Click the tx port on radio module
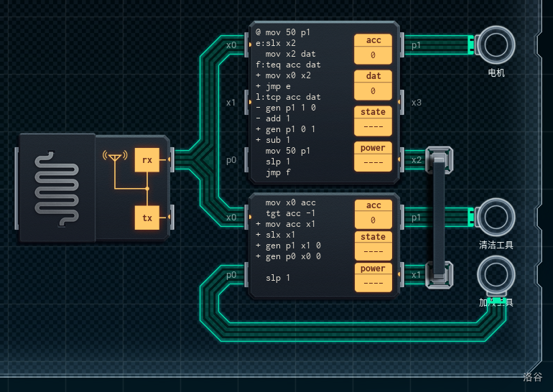This screenshot has width=553, height=392. (147, 218)
